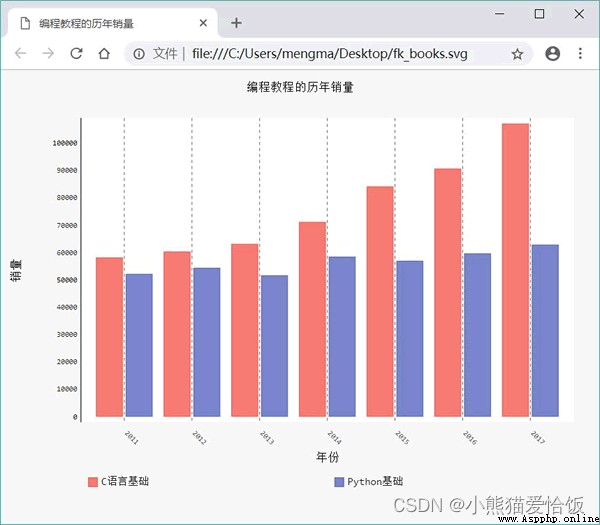
Task: Click the browser back arrow
Action: pyautogui.click(x=20, y=53)
